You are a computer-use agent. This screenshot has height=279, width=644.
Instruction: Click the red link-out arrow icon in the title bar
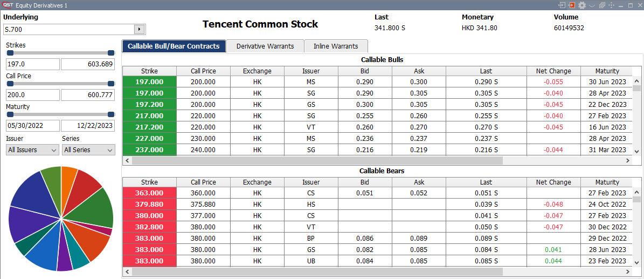(572, 5)
